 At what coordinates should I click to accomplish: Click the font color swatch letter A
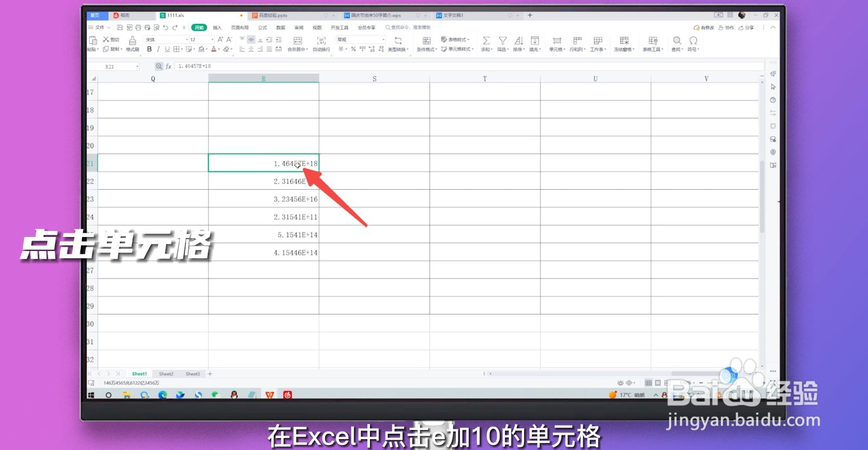[213, 49]
